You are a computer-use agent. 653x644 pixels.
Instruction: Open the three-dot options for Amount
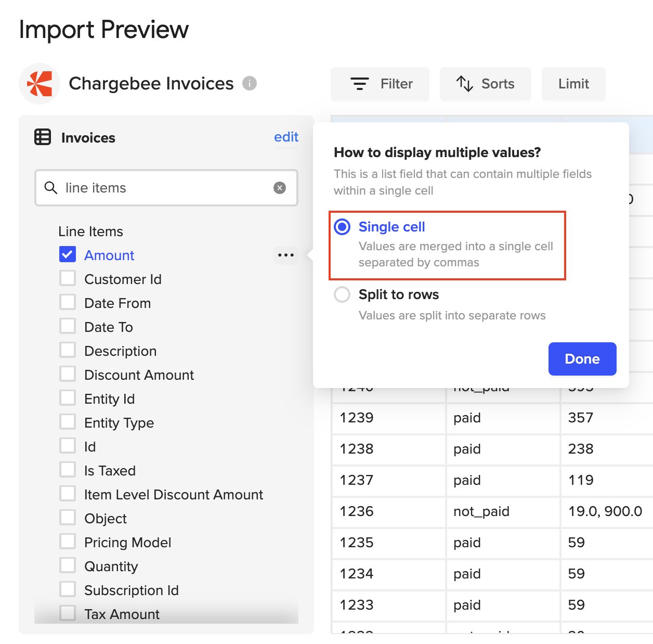pyautogui.click(x=285, y=255)
